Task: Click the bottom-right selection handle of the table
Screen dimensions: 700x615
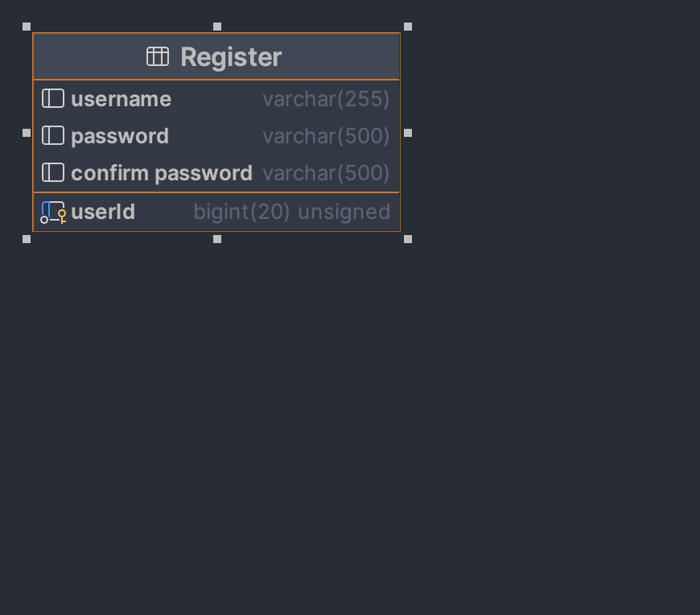Action: (407, 238)
